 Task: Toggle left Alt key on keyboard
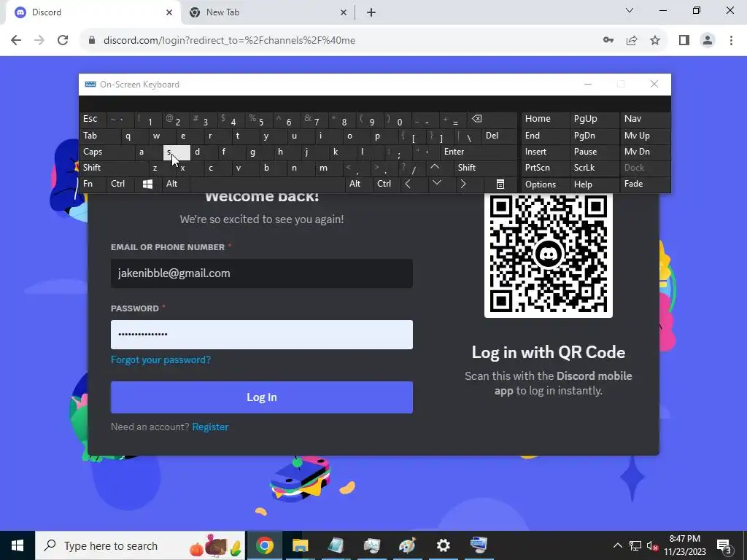coord(175,184)
